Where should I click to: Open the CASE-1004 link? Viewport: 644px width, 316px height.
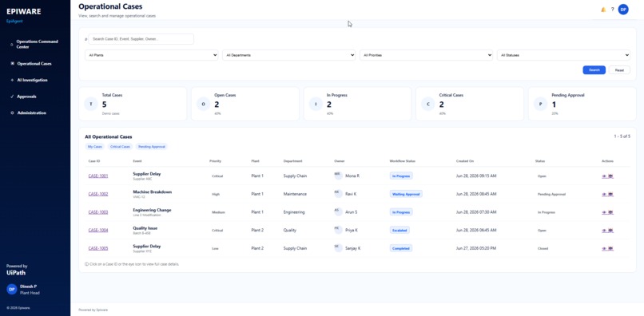98,231
